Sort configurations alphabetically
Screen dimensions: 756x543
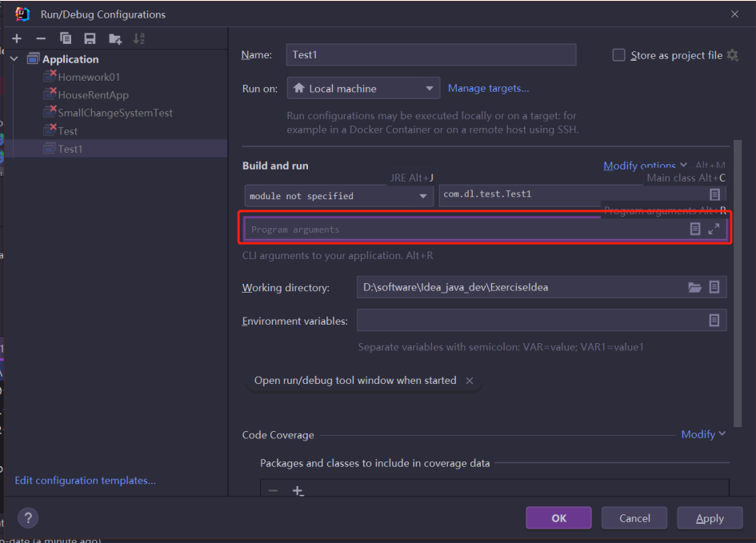[139, 38]
